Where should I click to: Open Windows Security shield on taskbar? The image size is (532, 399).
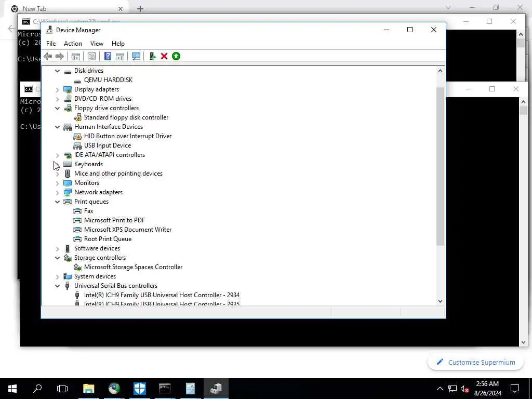point(139,389)
